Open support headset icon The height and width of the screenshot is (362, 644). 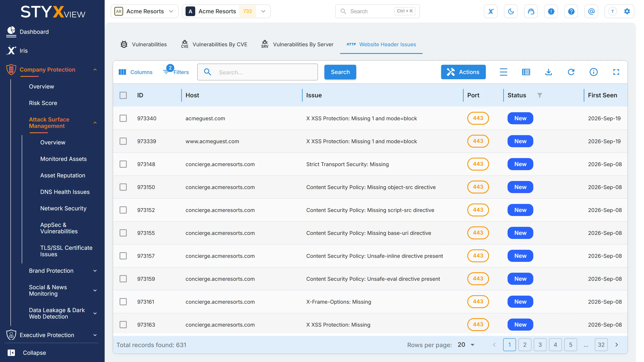click(531, 11)
